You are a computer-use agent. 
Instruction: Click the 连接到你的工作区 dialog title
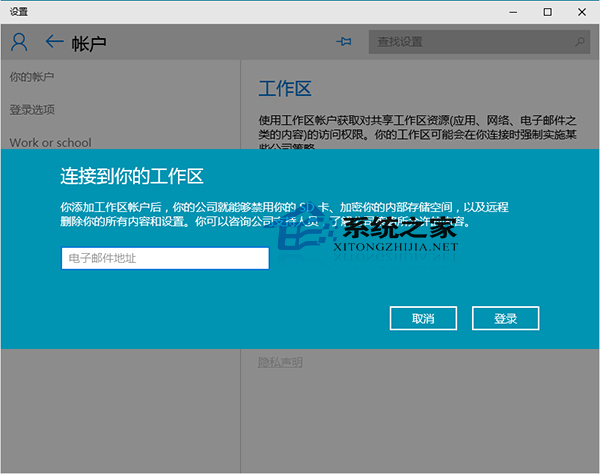(x=132, y=177)
